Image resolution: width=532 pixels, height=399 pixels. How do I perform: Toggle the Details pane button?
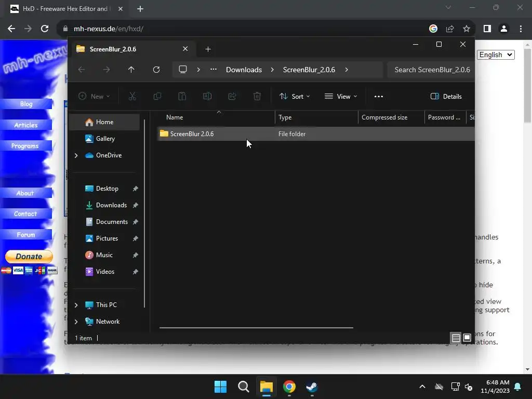coord(446,96)
